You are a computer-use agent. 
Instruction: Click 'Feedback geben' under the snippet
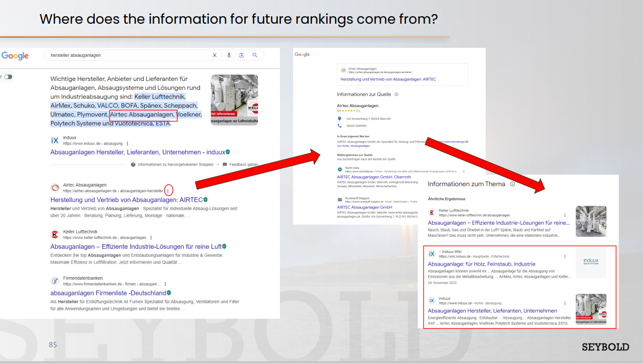(x=244, y=165)
